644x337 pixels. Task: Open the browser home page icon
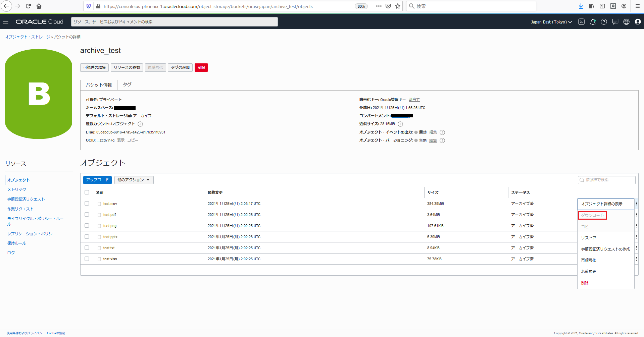coord(39,6)
